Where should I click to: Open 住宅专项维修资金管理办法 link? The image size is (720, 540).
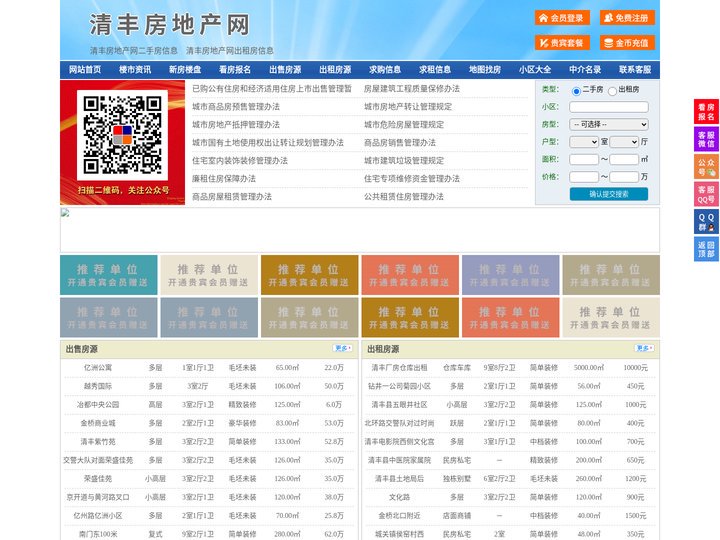pos(412,178)
